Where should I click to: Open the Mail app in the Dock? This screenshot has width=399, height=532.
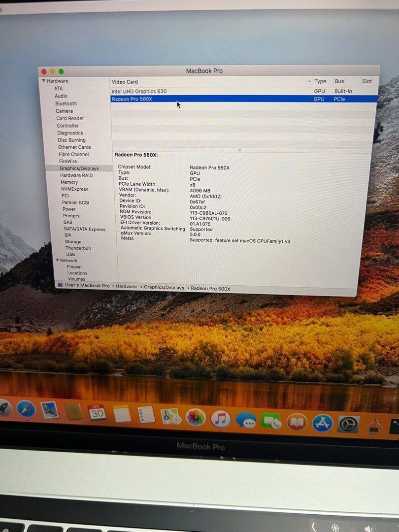coord(50,410)
